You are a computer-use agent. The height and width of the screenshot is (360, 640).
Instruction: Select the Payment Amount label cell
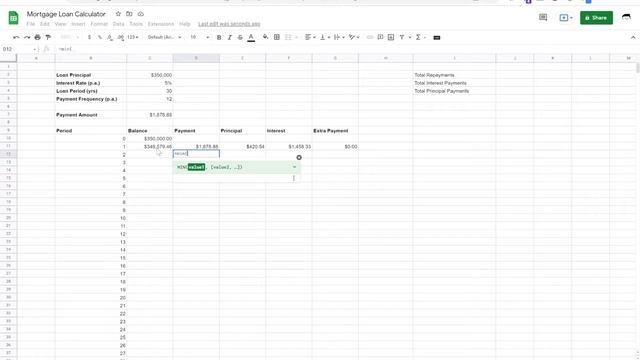[x=91, y=115]
